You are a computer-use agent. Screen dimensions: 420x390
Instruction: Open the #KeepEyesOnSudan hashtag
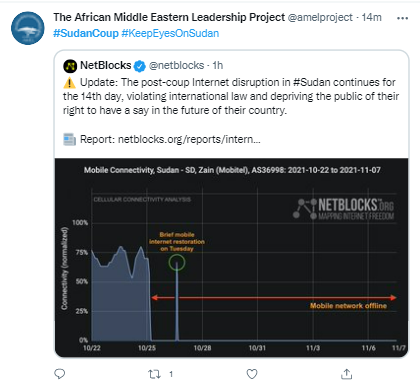170,33
